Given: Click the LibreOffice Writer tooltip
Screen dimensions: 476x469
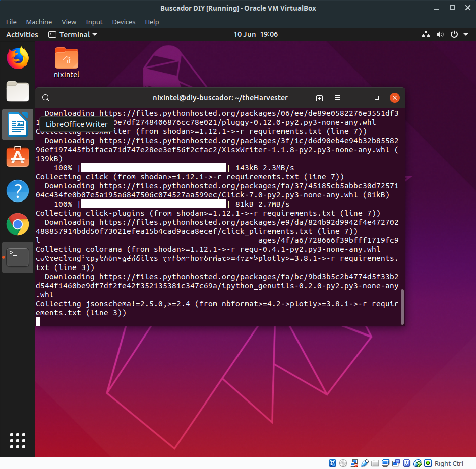Looking at the screenshot, I should (77, 124).
